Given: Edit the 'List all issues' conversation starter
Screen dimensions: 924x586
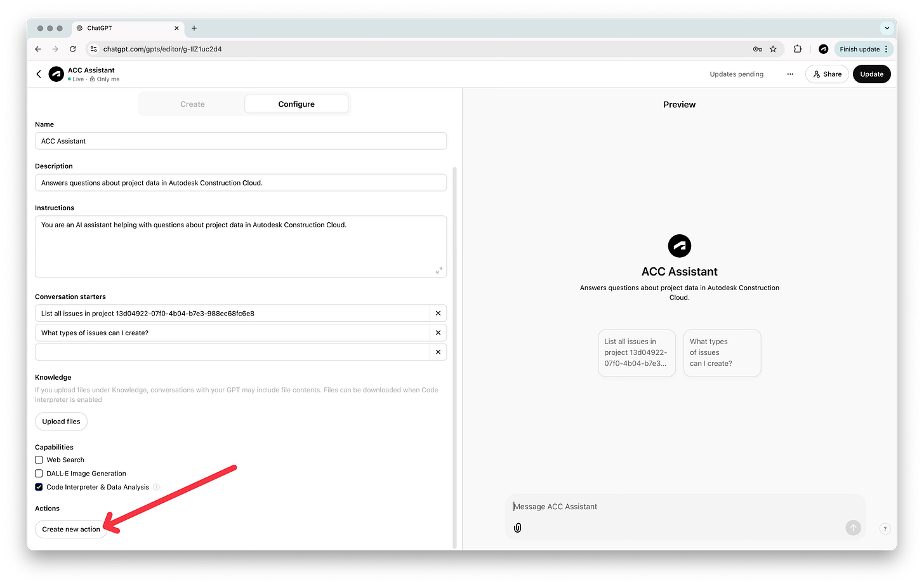Looking at the screenshot, I should click(232, 313).
